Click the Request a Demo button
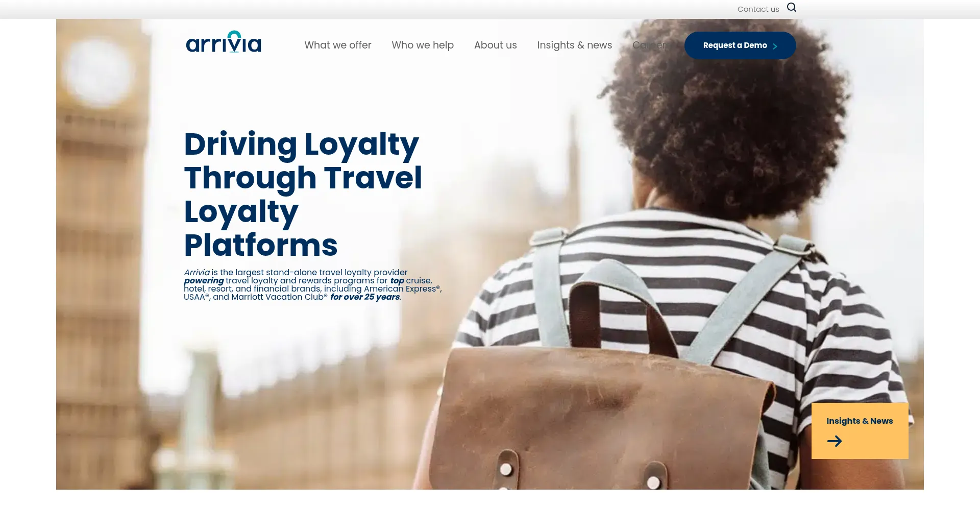 (x=740, y=45)
